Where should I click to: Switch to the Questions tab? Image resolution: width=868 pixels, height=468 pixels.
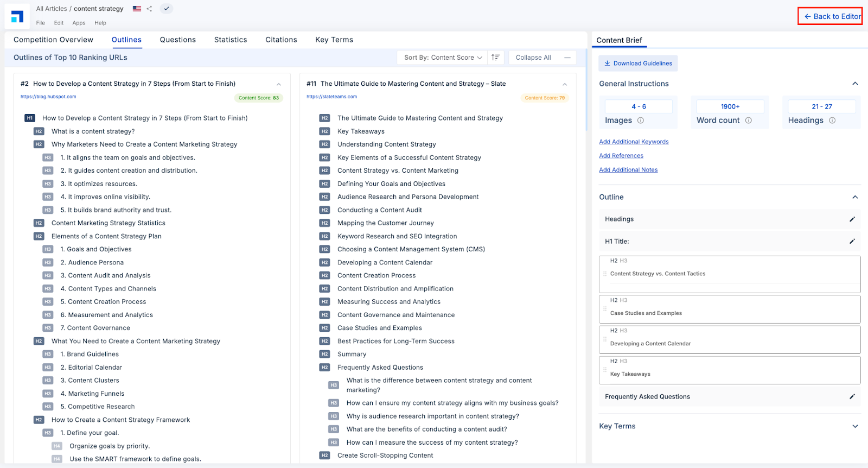pos(178,40)
